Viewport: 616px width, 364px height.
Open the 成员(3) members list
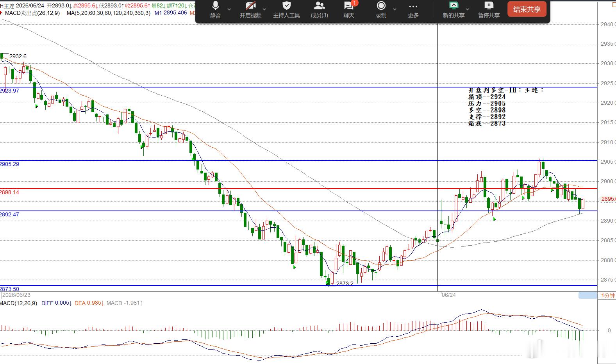tap(319, 10)
